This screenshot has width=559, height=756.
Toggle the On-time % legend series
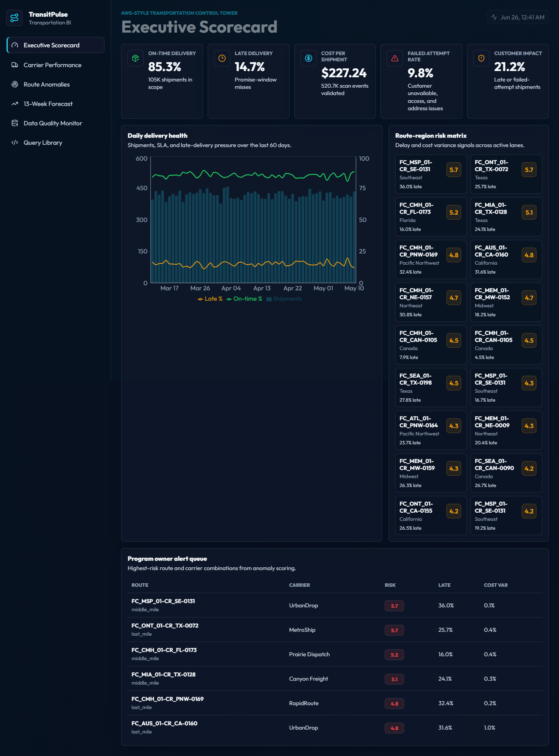(244, 299)
